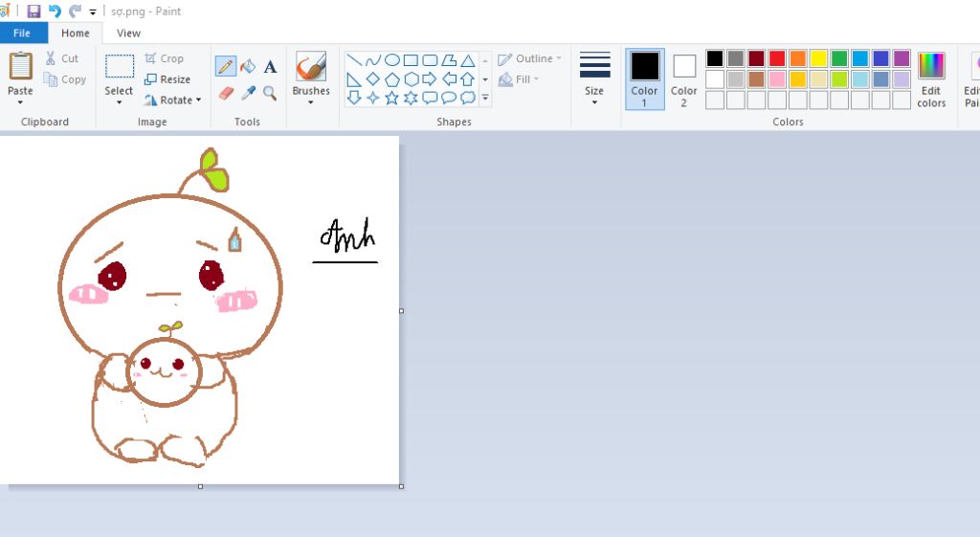980x537 pixels.
Task: Choose the Oval callout shape
Action: 449,98
